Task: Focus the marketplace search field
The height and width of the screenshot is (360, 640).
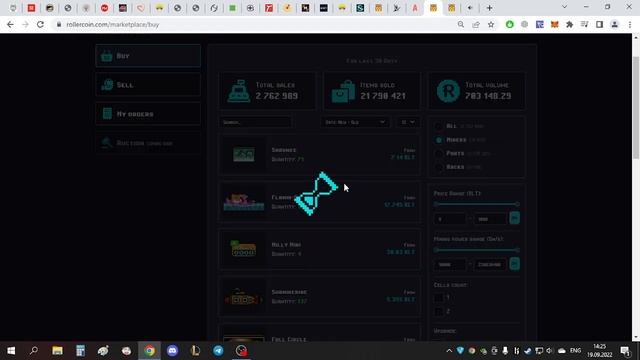Action: click(x=256, y=122)
